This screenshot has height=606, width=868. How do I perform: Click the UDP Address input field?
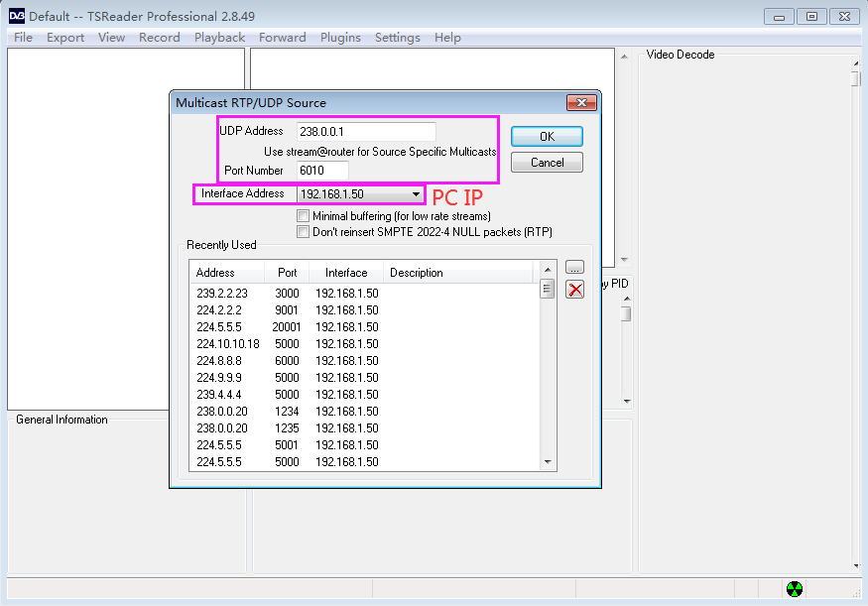coord(365,131)
